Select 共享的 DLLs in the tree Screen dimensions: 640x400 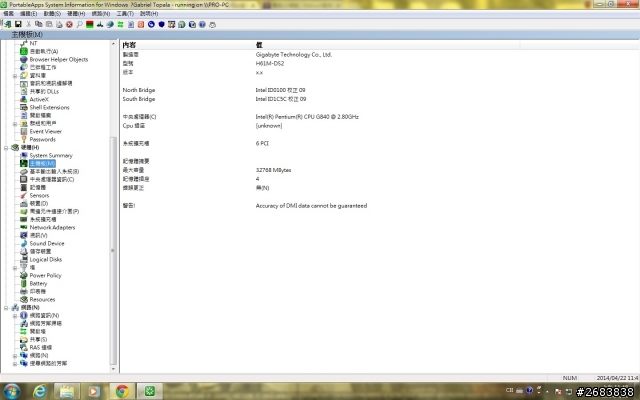(x=44, y=91)
